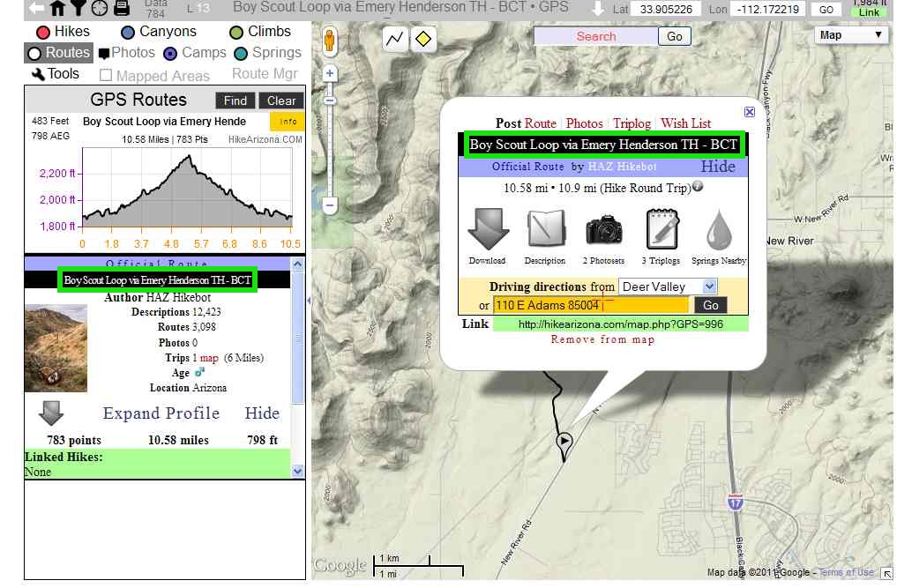Screen dimensions: 897x588
Task: Select the line drawing tool on map
Action: (x=396, y=40)
